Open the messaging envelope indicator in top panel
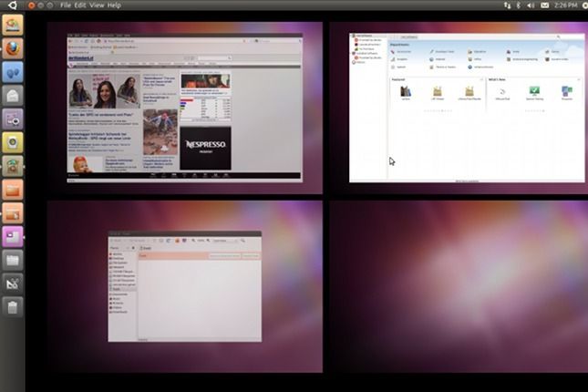This screenshot has height=392, width=588. (546, 5)
